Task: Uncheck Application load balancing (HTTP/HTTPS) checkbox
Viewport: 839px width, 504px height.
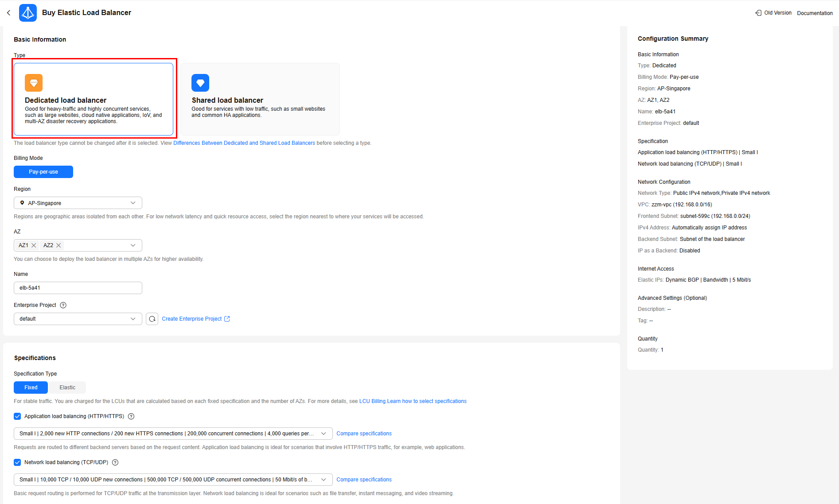Action: pyautogui.click(x=17, y=416)
